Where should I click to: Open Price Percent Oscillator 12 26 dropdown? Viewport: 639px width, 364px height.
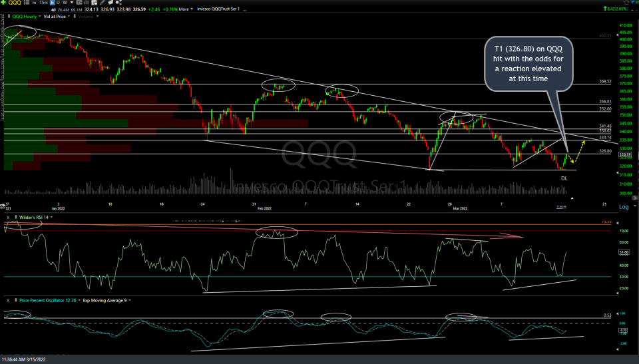coord(79,300)
